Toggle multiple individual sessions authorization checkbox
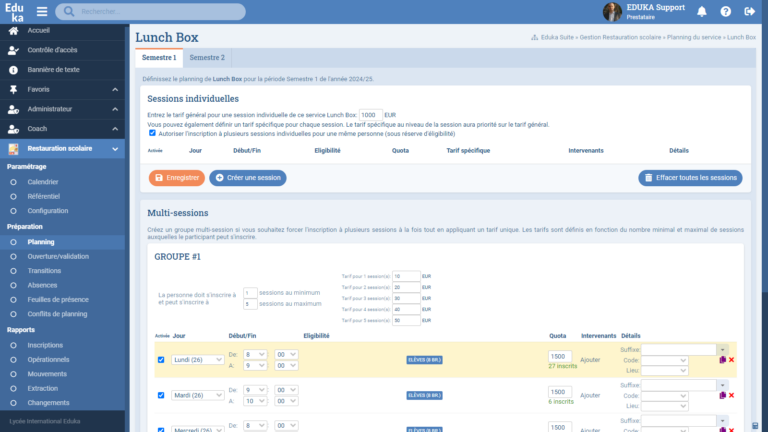The width and height of the screenshot is (768, 432). click(x=152, y=133)
